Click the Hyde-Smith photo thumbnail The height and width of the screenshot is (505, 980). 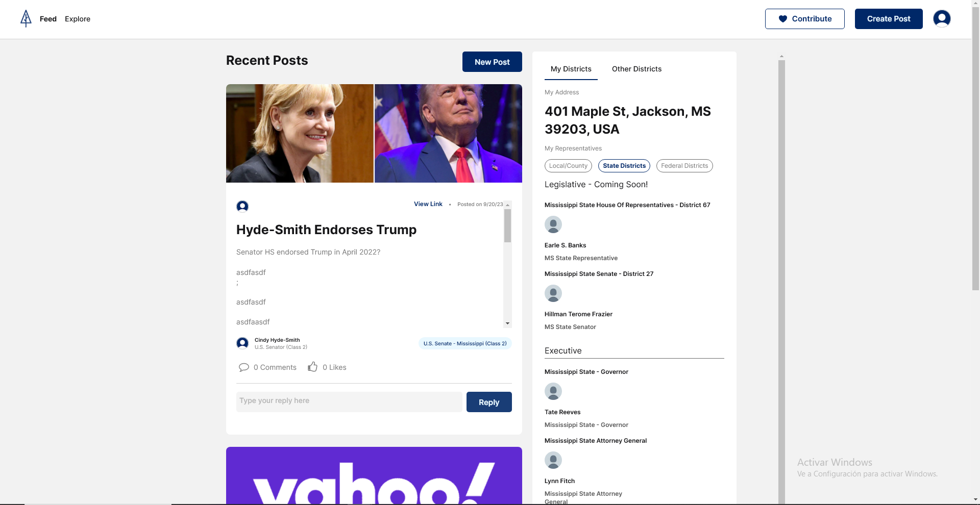300,133
